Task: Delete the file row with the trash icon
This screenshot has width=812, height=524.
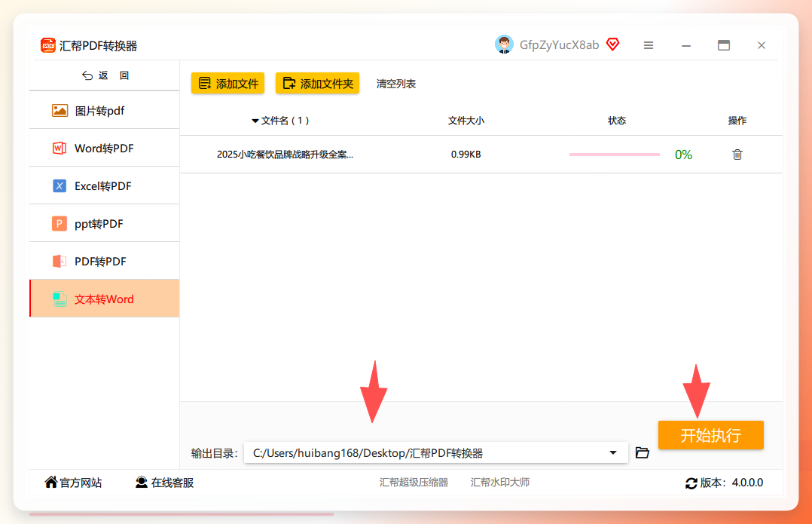Action: pos(737,155)
